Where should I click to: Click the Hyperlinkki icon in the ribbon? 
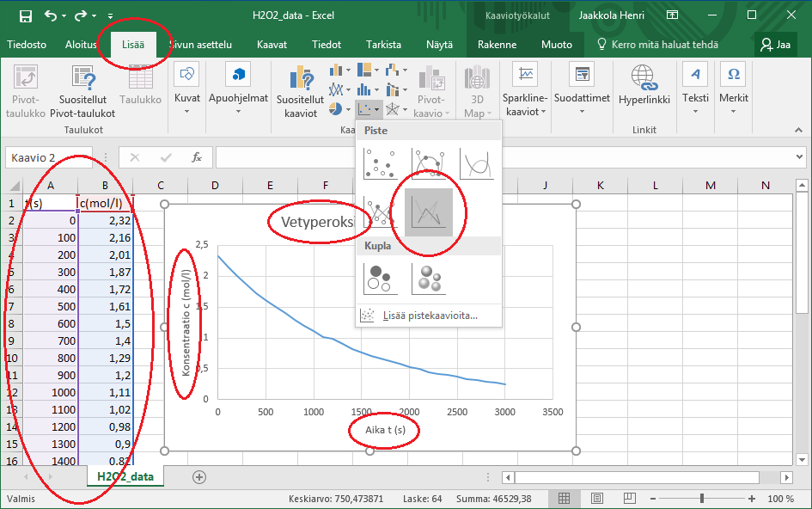(644, 86)
